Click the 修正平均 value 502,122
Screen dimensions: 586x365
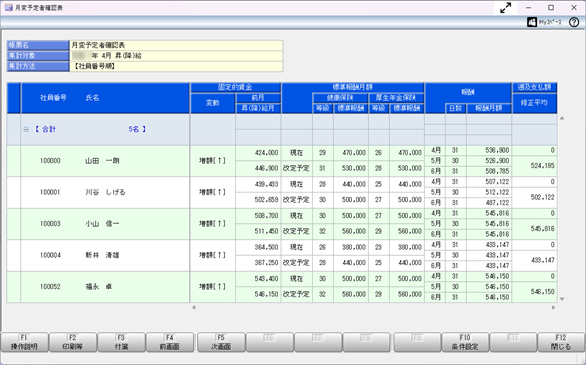coord(542,197)
